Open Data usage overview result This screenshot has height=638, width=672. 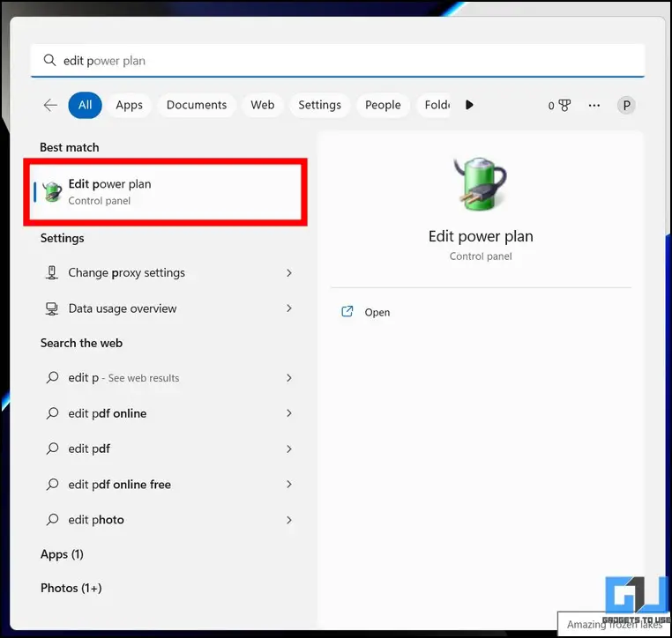168,308
